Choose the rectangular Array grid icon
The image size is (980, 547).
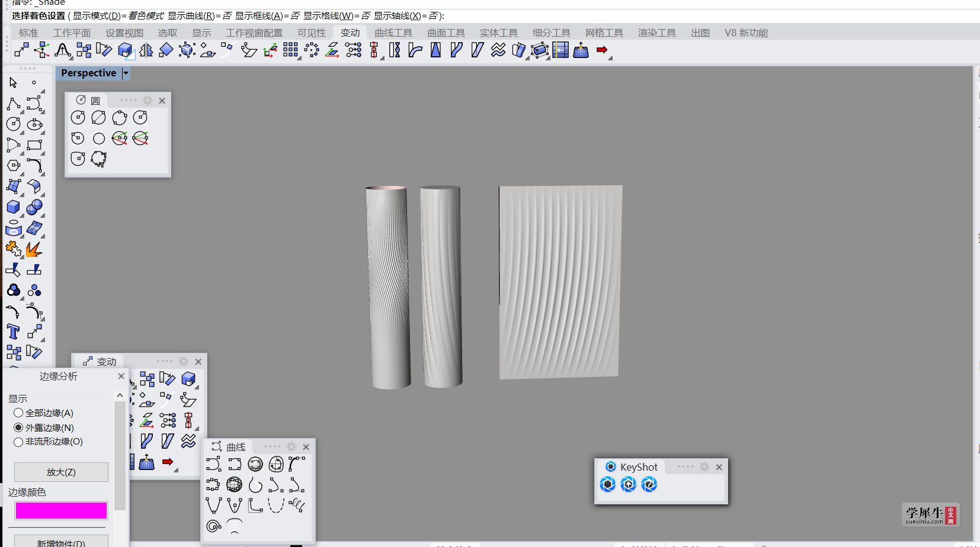click(290, 50)
